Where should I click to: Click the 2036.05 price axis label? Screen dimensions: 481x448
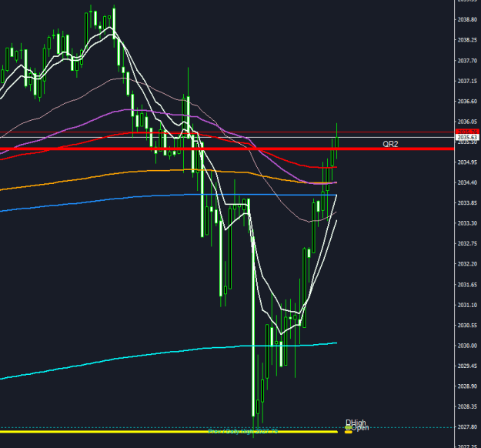click(467, 122)
